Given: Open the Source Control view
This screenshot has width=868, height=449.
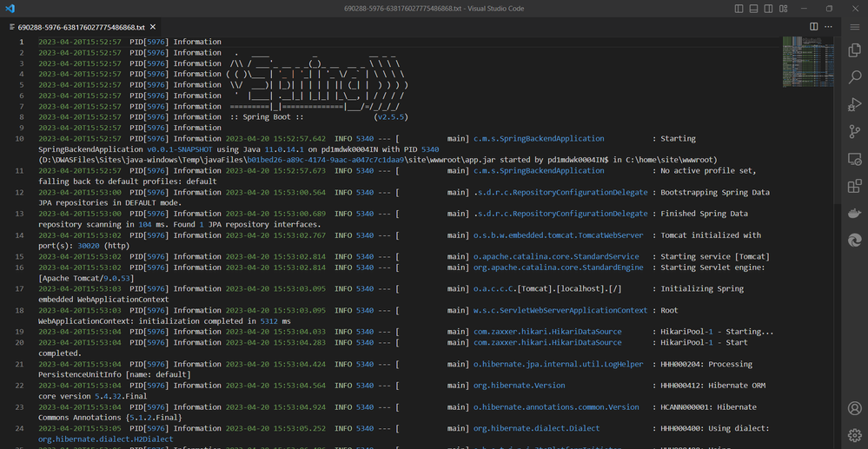Looking at the screenshot, I should [855, 131].
